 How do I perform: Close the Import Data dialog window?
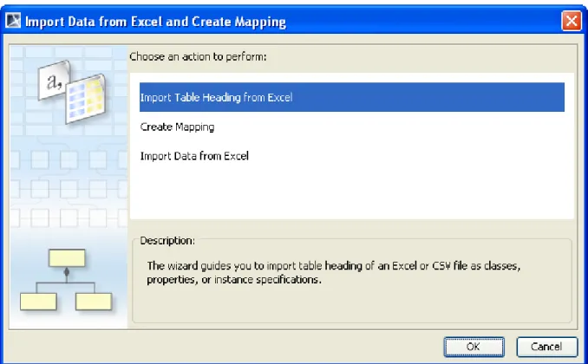pos(572,21)
